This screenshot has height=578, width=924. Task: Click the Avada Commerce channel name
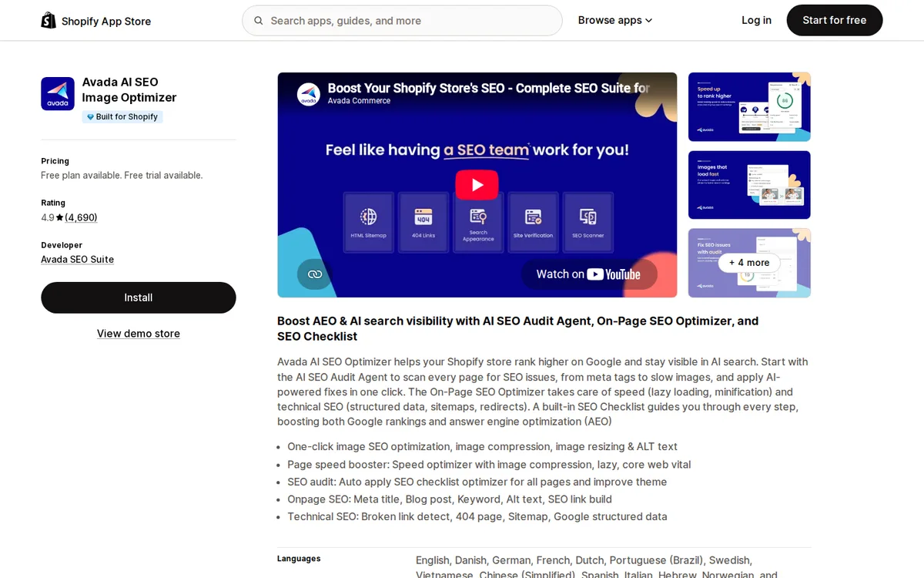click(359, 101)
